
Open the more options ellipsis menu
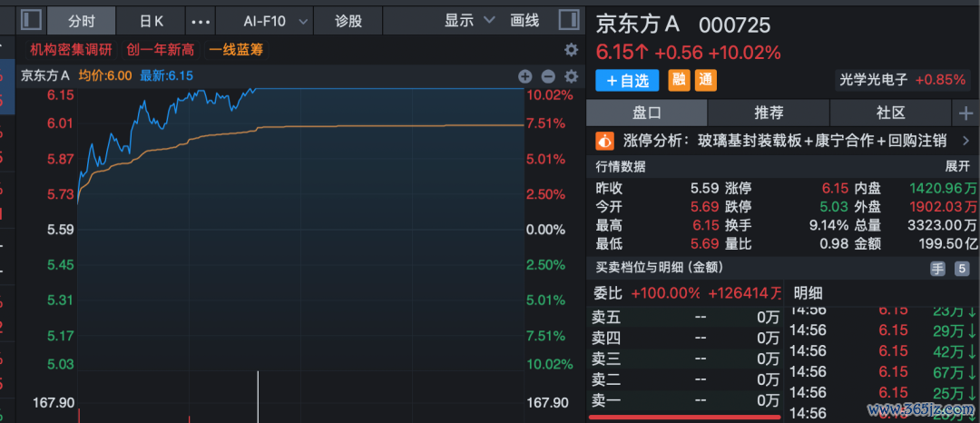[201, 22]
